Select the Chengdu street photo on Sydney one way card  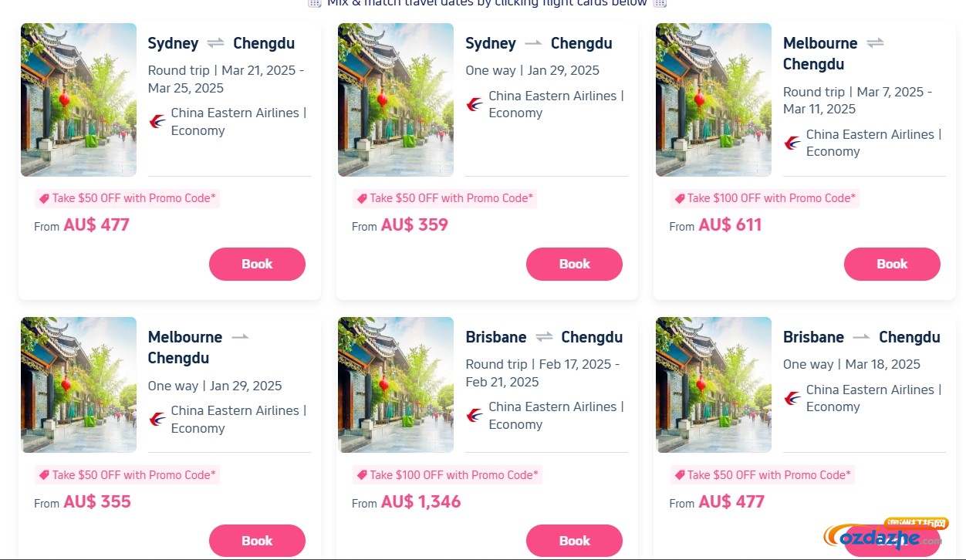pyautogui.click(x=396, y=100)
